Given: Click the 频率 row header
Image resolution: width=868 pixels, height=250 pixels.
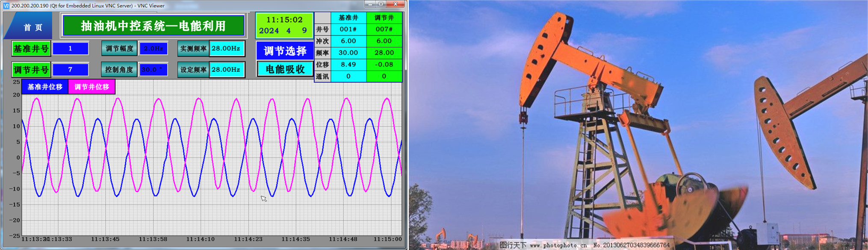Looking at the screenshot, I should (x=322, y=53).
